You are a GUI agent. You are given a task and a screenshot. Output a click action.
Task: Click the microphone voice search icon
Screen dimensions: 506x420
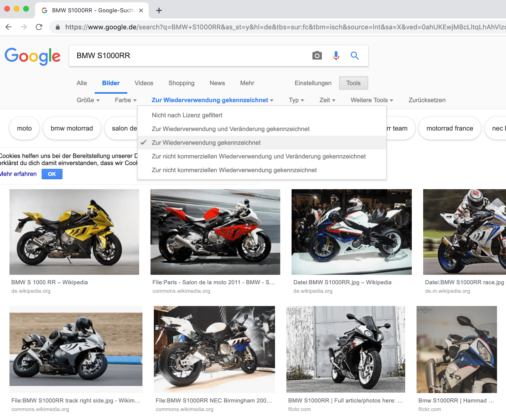pyautogui.click(x=336, y=56)
